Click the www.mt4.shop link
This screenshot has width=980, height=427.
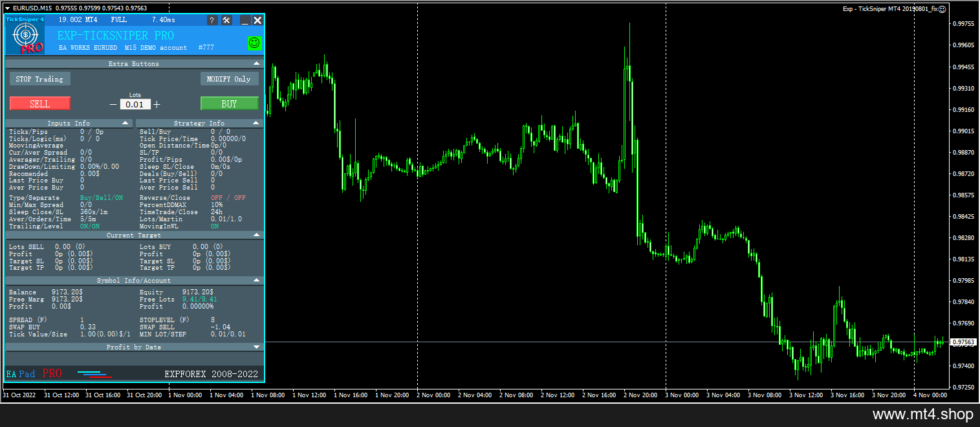click(x=923, y=414)
